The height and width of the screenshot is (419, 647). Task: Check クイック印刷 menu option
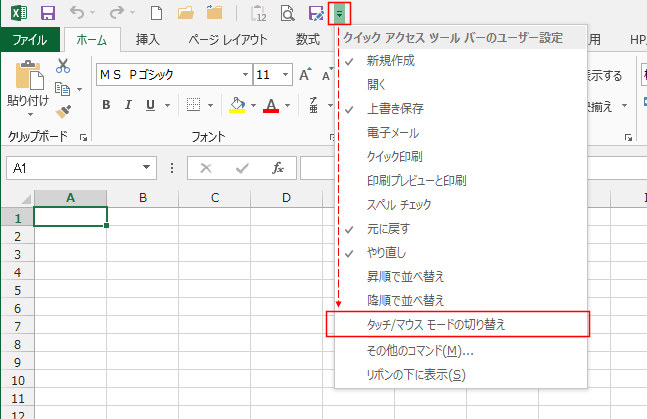pos(461,156)
